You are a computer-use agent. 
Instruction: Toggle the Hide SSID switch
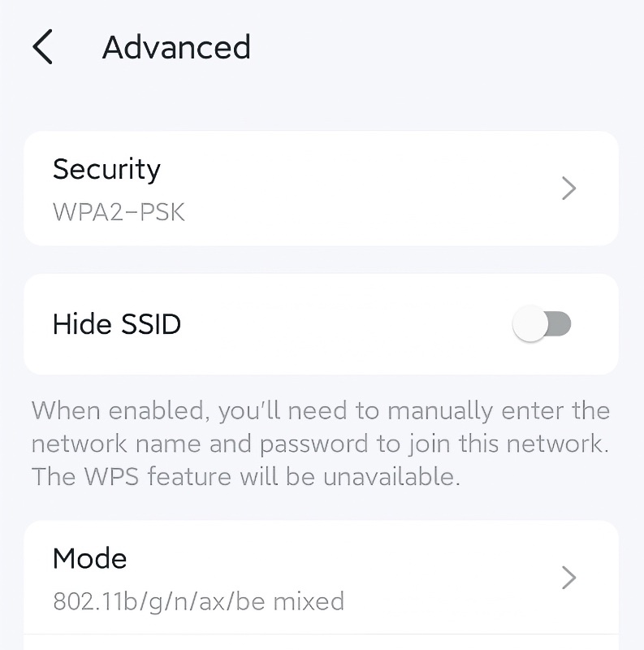coord(542,325)
